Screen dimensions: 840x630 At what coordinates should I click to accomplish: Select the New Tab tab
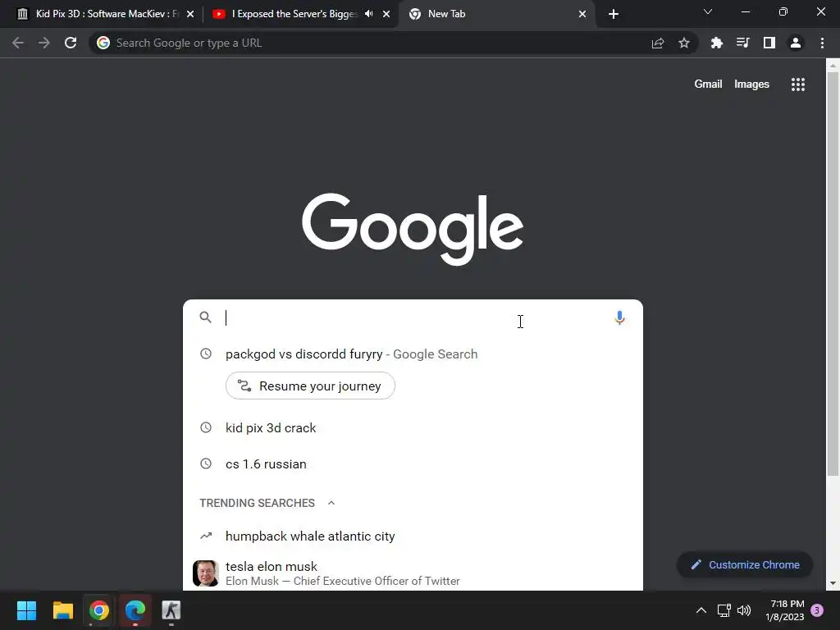point(496,14)
